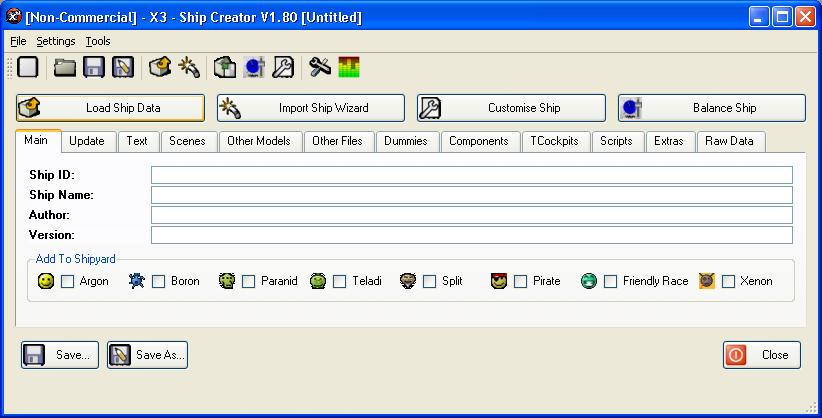The image size is (822, 418).
Task: Tick the Pirate shipyard checkbox
Action: pyautogui.click(x=521, y=282)
